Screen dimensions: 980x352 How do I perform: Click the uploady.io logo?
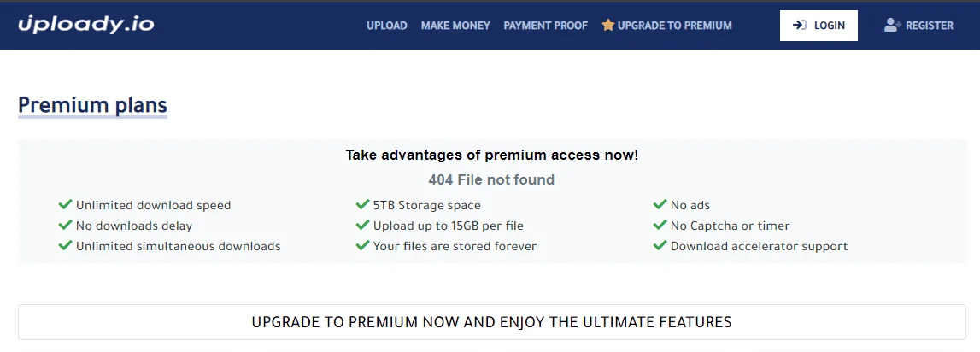(86, 25)
